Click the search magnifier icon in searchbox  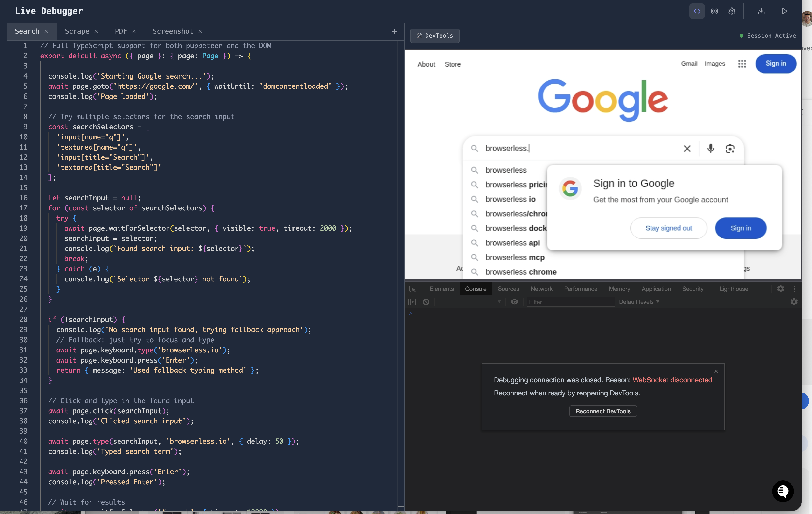474,148
